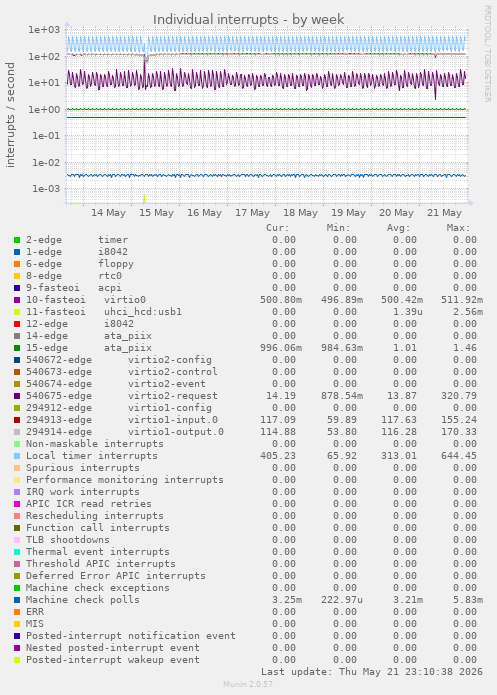497x695 pixels.
Task: Click the green 2-edge timer color swatch
Action: [x=17, y=240]
